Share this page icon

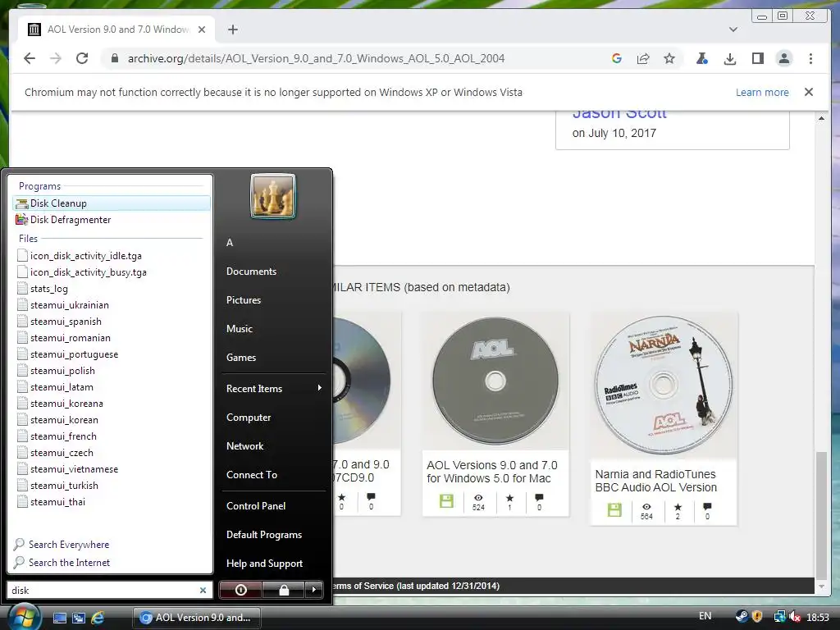[x=643, y=58]
